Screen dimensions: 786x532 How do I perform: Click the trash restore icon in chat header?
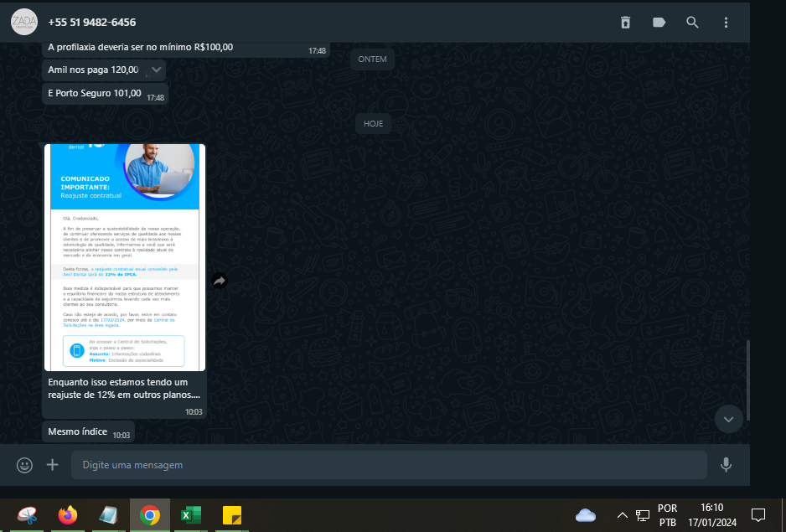coord(625,23)
